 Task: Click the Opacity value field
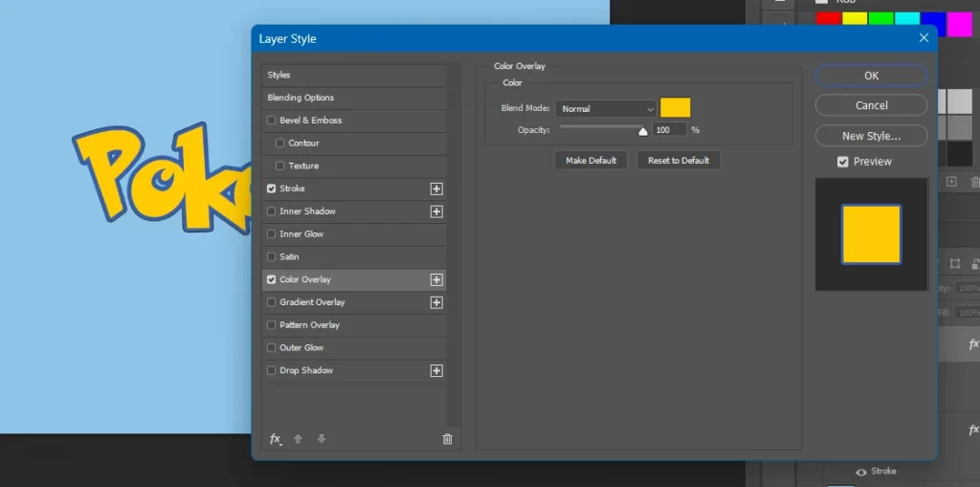[669, 129]
